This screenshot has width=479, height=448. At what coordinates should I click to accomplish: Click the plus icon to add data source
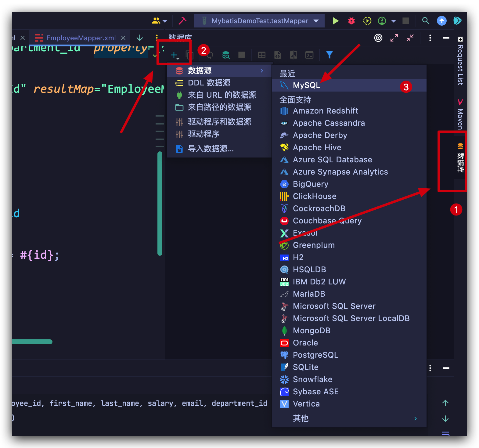point(174,55)
